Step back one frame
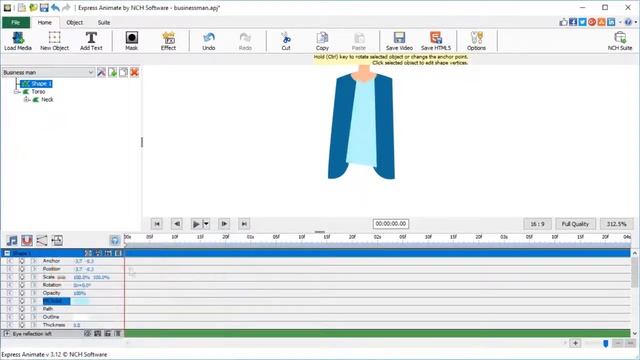 pos(177,224)
